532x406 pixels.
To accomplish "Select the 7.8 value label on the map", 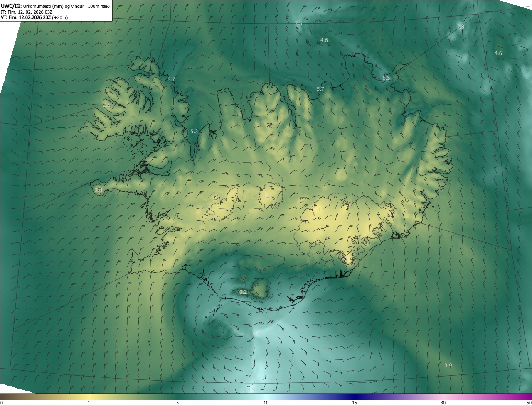I will [x=460, y=27].
